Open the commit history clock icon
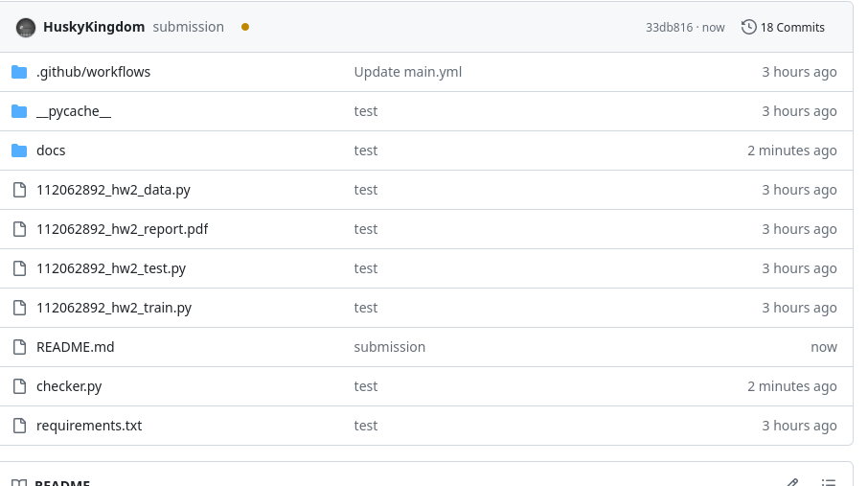 tap(748, 27)
